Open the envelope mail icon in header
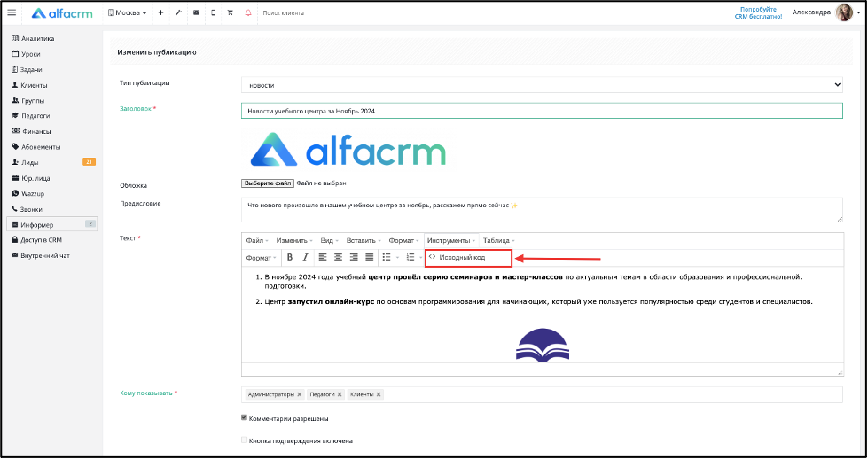The height and width of the screenshot is (459, 868). (x=196, y=12)
